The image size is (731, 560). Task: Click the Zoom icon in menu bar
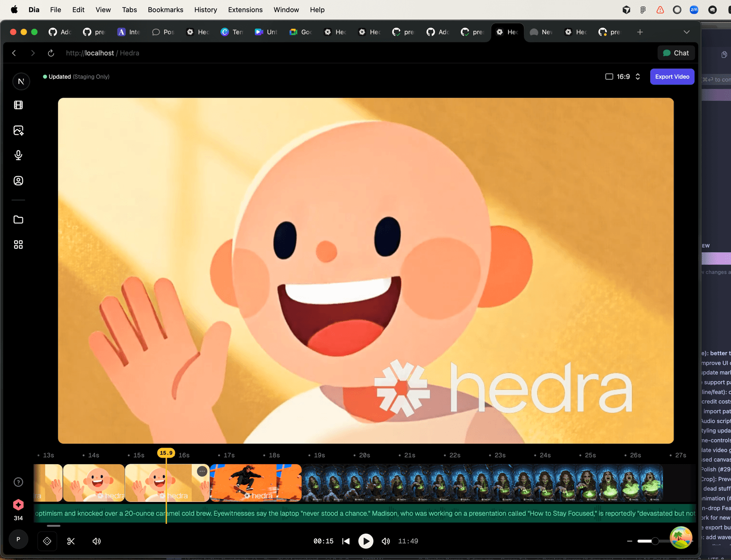694,10
